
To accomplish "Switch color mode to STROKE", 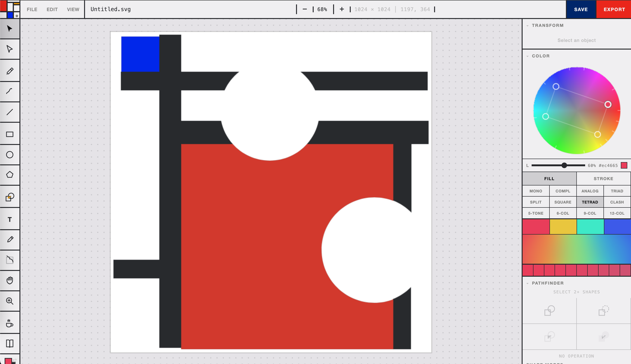I will (603, 178).
